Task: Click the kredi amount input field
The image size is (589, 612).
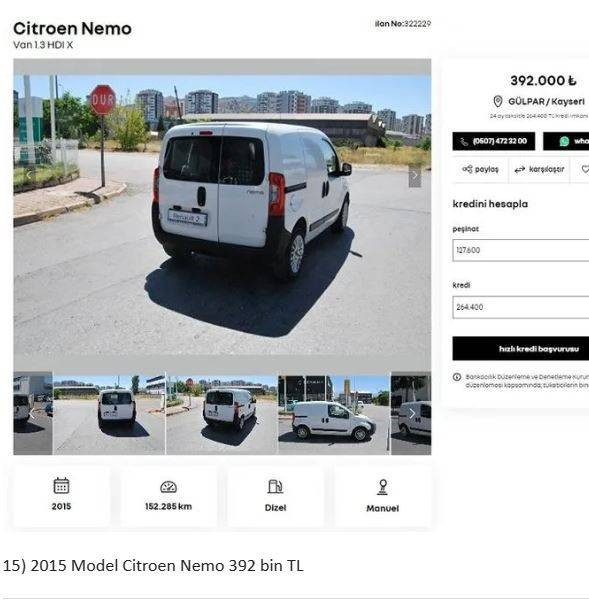Action: click(x=521, y=307)
